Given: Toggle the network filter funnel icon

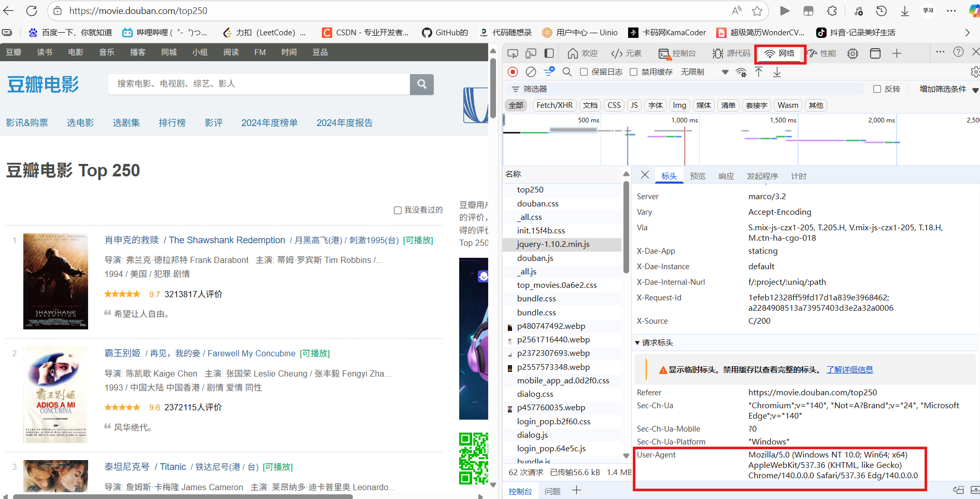Looking at the screenshot, I should (x=549, y=72).
